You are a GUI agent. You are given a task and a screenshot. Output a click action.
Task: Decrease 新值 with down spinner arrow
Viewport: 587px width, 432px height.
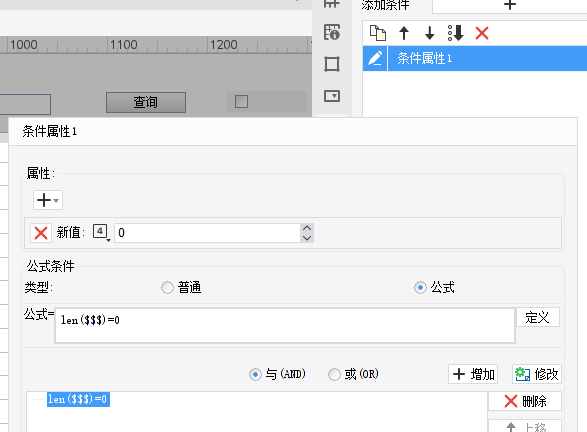307,238
